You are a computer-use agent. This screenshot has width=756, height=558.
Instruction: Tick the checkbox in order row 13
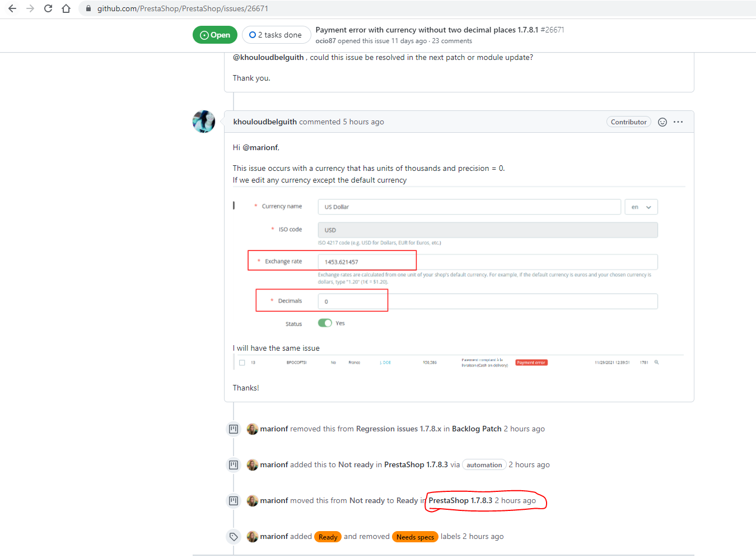242,362
